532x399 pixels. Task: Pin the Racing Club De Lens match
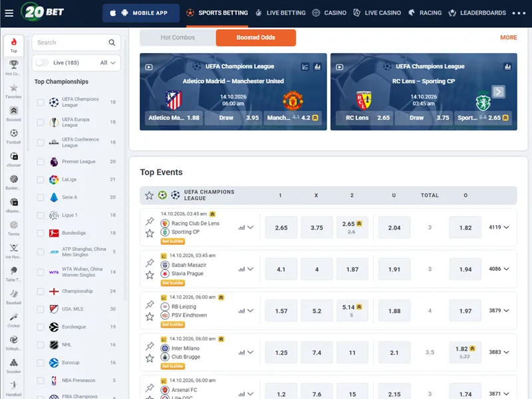click(150, 221)
